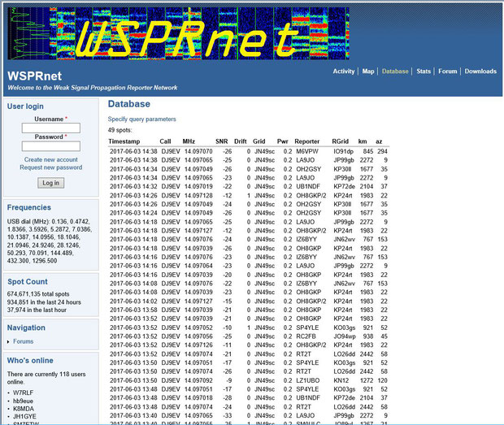Image resolution: width=504 pixels, height=425 pixels.
Task: Open the Activity menu item
Action: [344, 72]
